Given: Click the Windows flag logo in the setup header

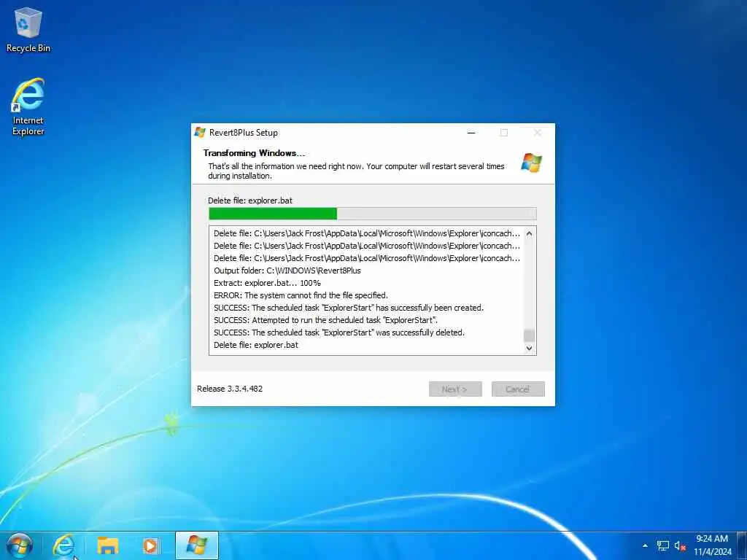Looking at the screenshot, I should (x=531, y=163).
